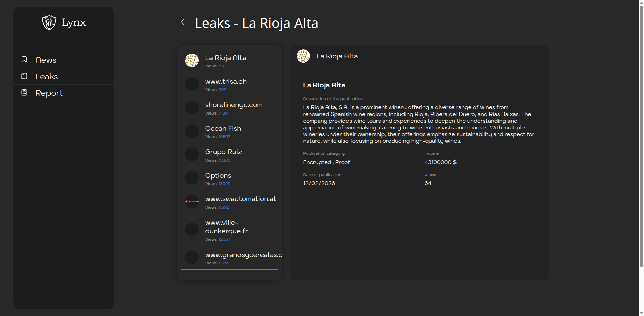Click the Grupo Ruiz circular avatar
This screenshot has height=316, width=644.
coord(192,154)
